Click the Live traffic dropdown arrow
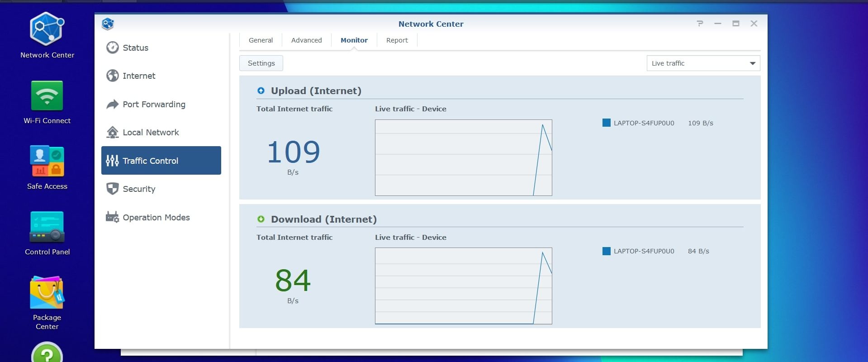This screenshot has width=868, height=362. tap(753, 63)
